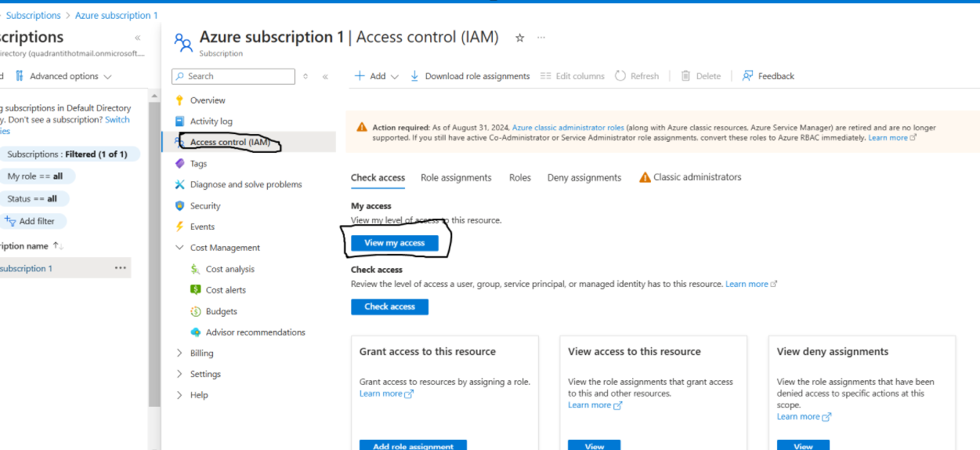Viewport: 980px width, 450px height.
Task: Sort by subscription name column arrows
Action: pos(59,246)
